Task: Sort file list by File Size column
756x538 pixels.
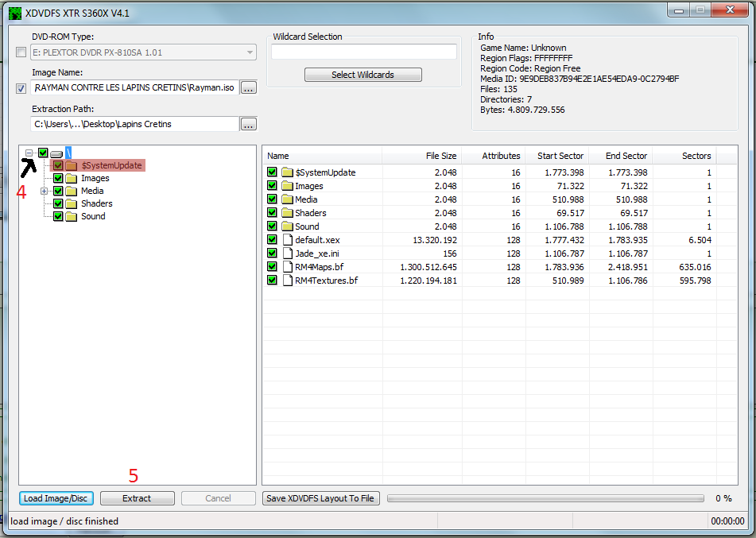Action: pyautogui.click(x=422, y=156)
